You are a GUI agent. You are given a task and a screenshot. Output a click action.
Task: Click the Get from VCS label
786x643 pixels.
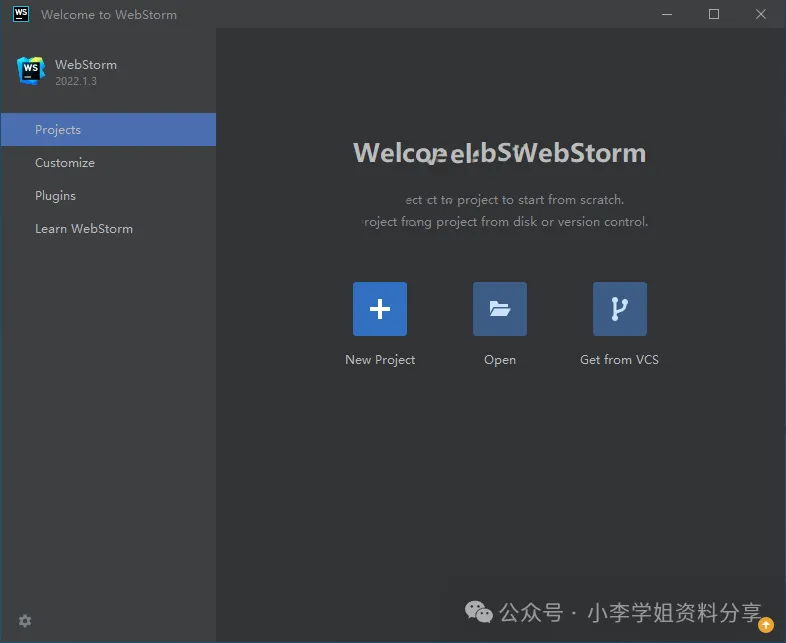point(619,360)
